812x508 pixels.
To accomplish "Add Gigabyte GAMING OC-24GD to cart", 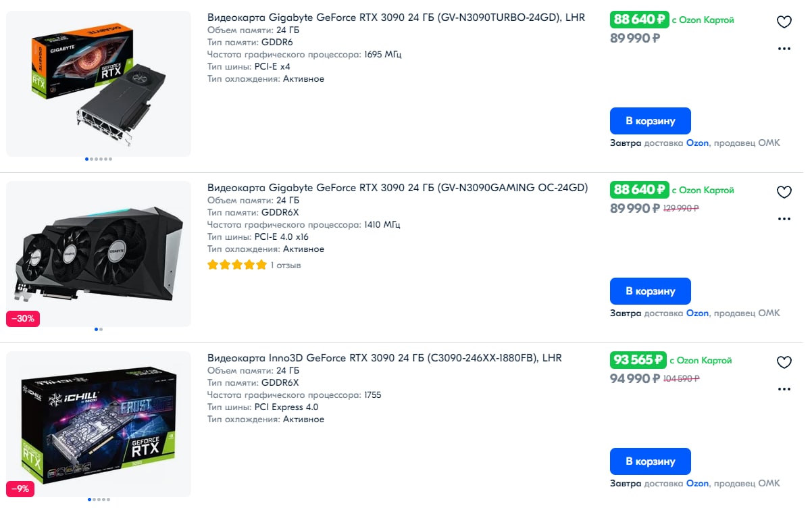I will point(650,291).
